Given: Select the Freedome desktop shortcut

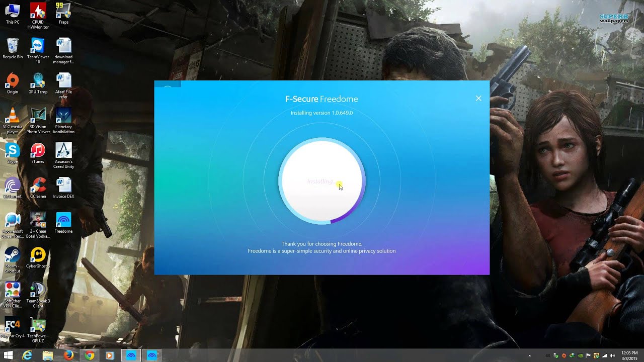Looking at the screenshot, I should [63, 223].
